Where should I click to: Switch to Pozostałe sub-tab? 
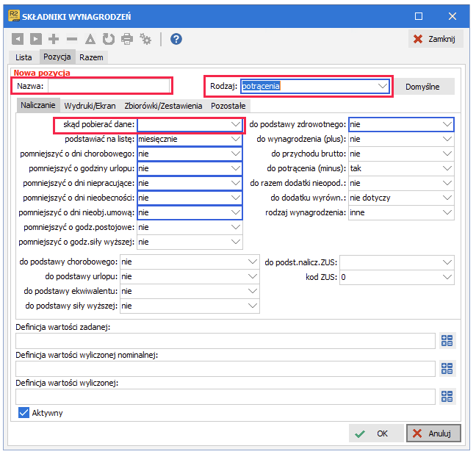point(228,106)
